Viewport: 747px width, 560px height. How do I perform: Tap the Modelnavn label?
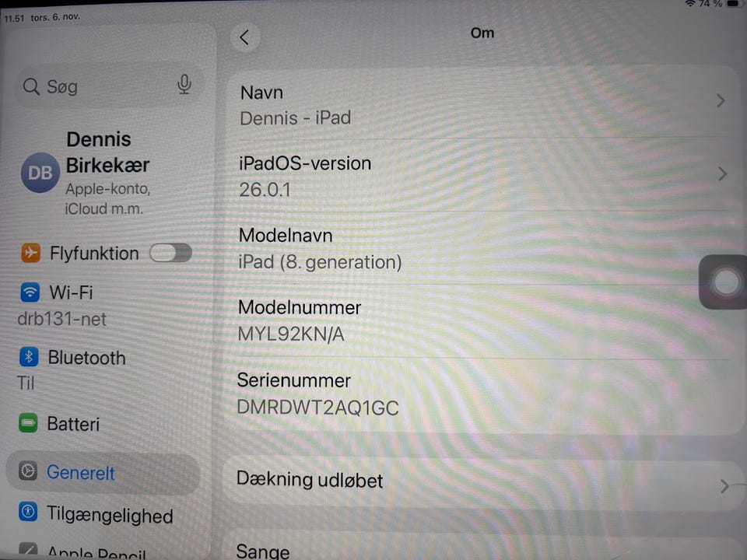point(286,235)
